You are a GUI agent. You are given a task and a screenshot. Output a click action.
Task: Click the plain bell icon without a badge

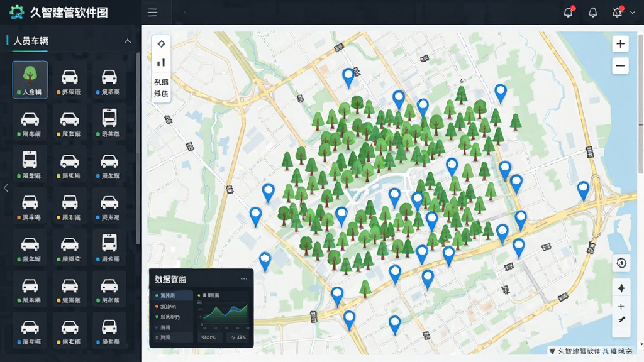pos(592,13)
